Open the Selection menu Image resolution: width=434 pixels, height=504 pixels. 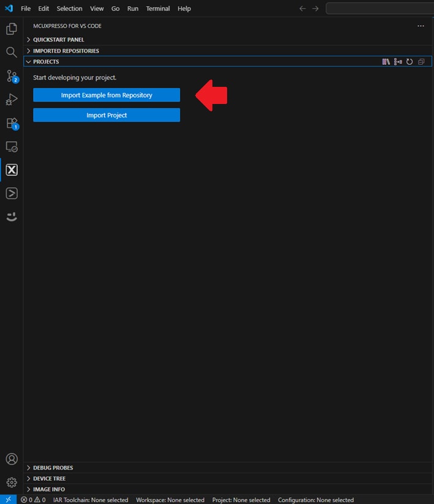(70, 9)
